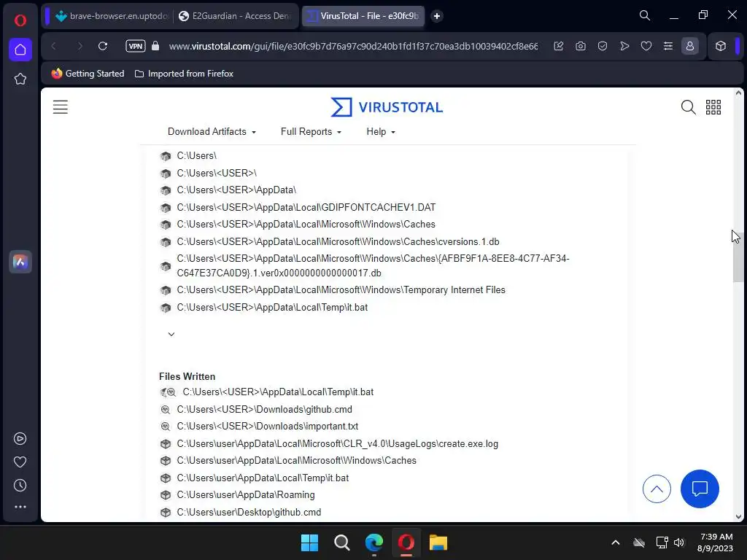Screen dimensions: 747x560
Task: Select C:\Users\user\AppData\Roaming entry
Action: tap(246, 495)
